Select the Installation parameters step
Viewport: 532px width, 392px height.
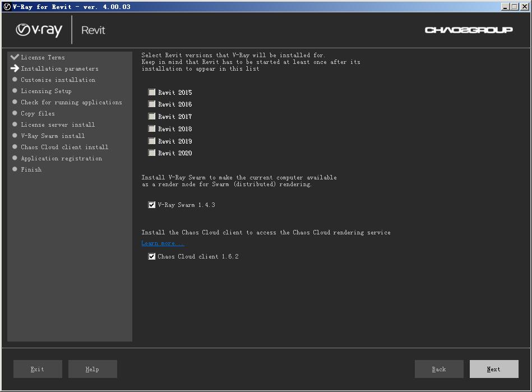coord(60,68)
